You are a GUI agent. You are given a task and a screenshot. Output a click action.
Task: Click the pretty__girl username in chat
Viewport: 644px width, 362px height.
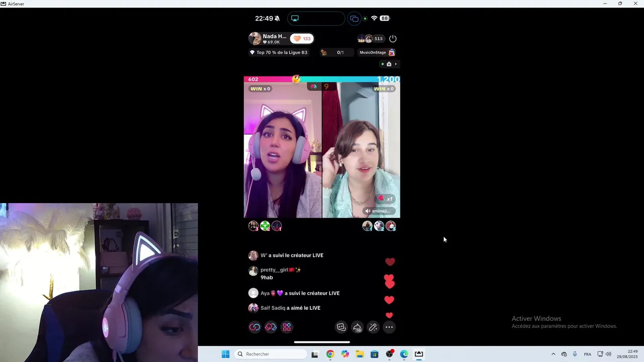[274, 270]
